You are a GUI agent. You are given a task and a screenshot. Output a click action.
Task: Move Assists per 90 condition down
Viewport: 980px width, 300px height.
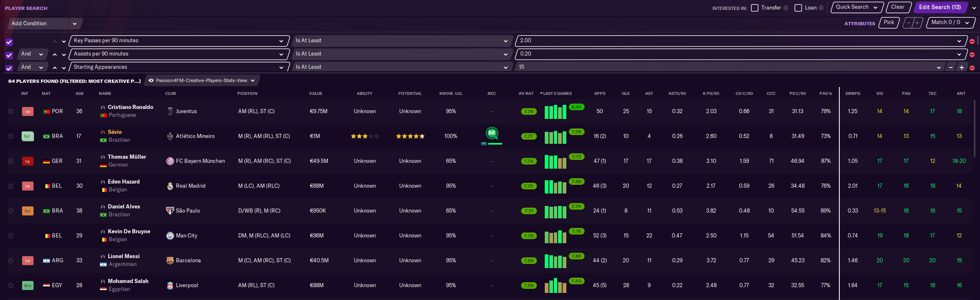[x=64, y=55]
